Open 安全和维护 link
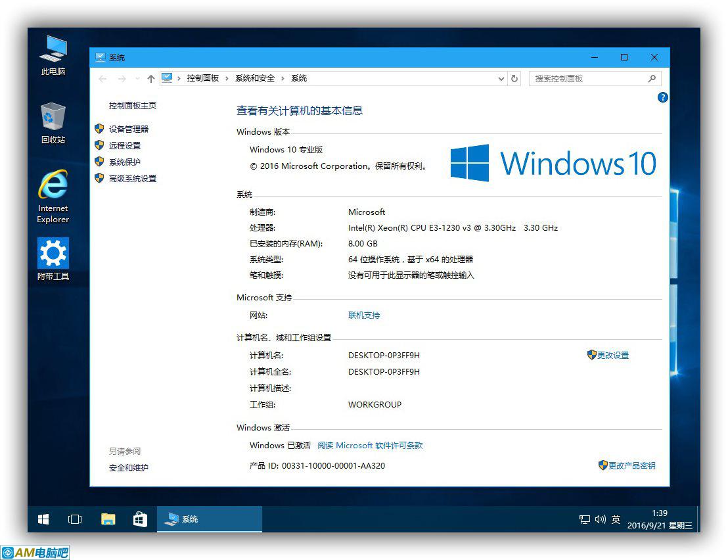The image size is (728, 560). click(x=129, y=468)
